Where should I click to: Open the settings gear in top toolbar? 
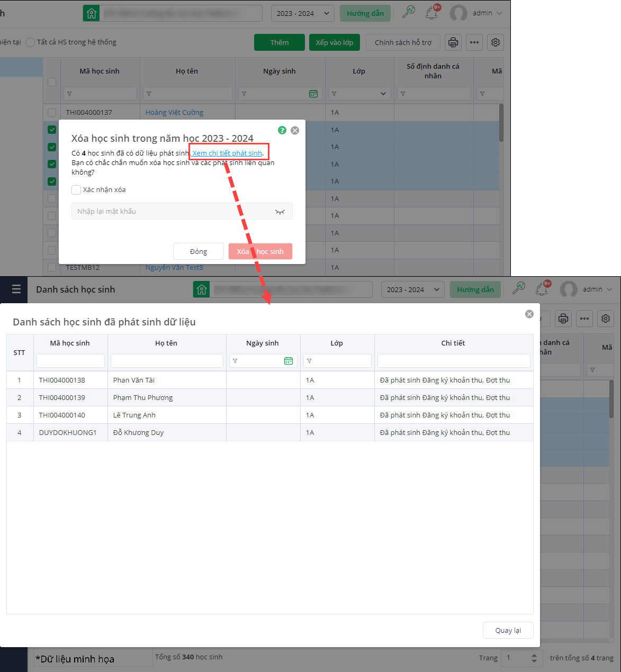point(496,42)
